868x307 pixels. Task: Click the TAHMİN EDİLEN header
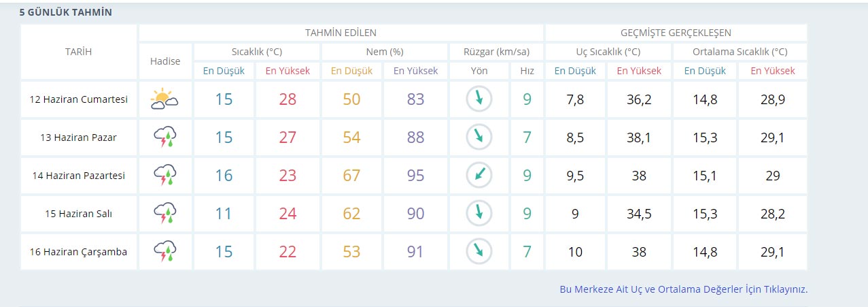pos(341,33)
